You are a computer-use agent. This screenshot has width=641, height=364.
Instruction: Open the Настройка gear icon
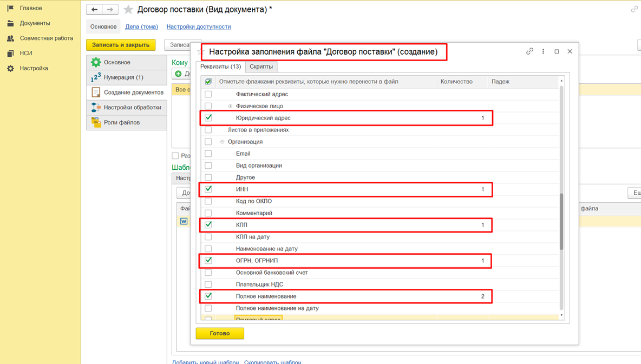(11, 68)
